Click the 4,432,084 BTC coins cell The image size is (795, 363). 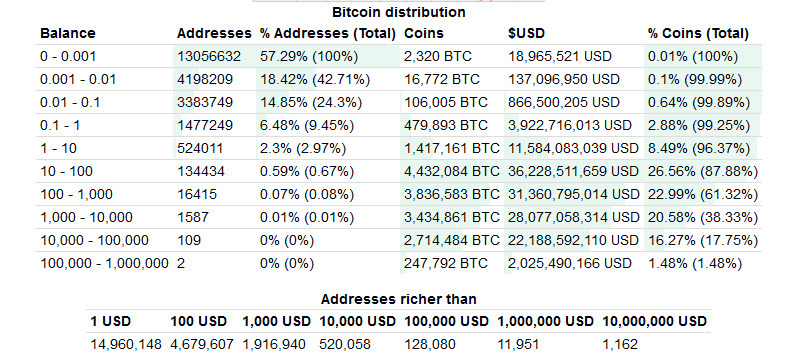click(452, 171)
